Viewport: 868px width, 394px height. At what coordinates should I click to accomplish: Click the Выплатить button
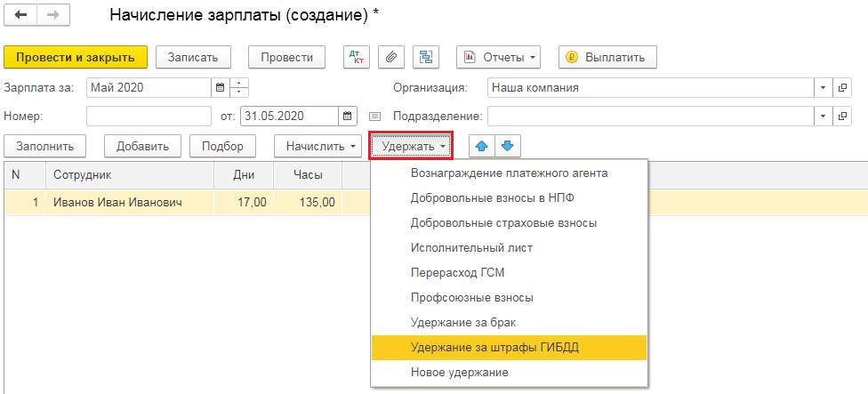(607, 57)
